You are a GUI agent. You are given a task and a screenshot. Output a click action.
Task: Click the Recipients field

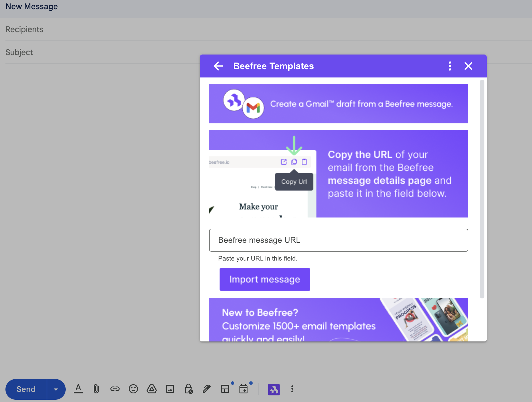point(266,29)
